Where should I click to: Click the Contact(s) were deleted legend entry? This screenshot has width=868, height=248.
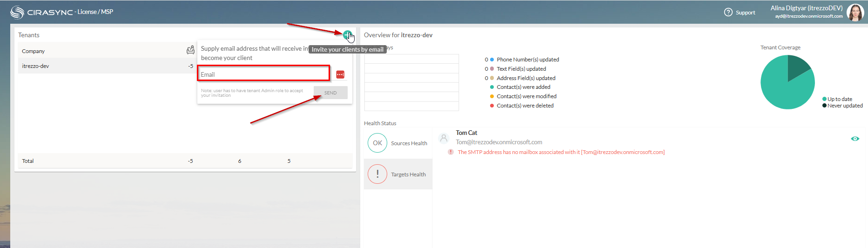tap(522, 106)
